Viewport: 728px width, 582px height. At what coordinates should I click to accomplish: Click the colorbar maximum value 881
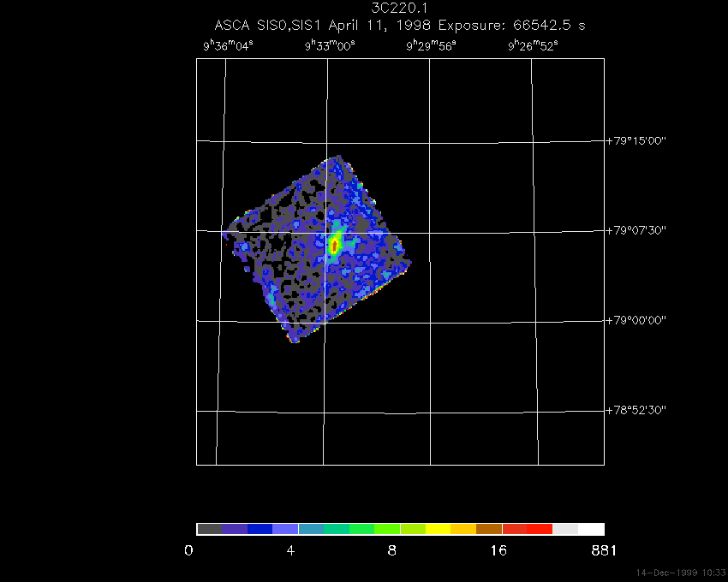point(604,551)
